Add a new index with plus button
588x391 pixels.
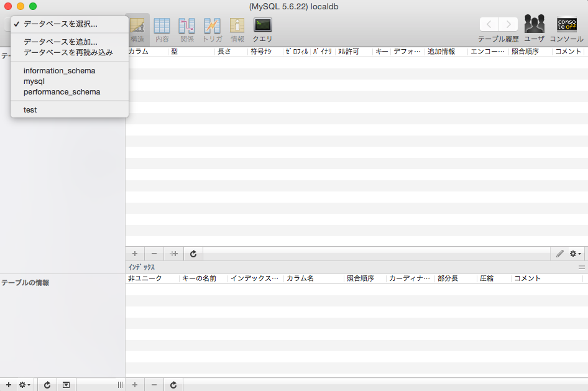(x=135, y=385)
